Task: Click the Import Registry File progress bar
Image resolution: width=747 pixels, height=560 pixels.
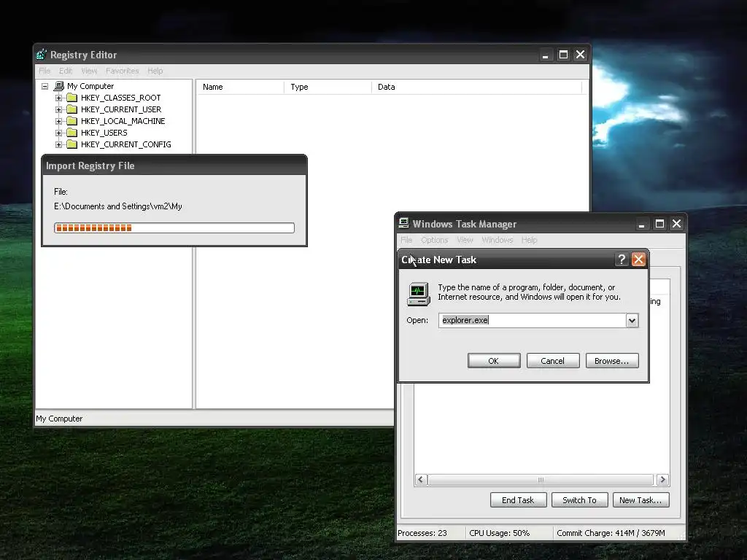Action: 174,228
